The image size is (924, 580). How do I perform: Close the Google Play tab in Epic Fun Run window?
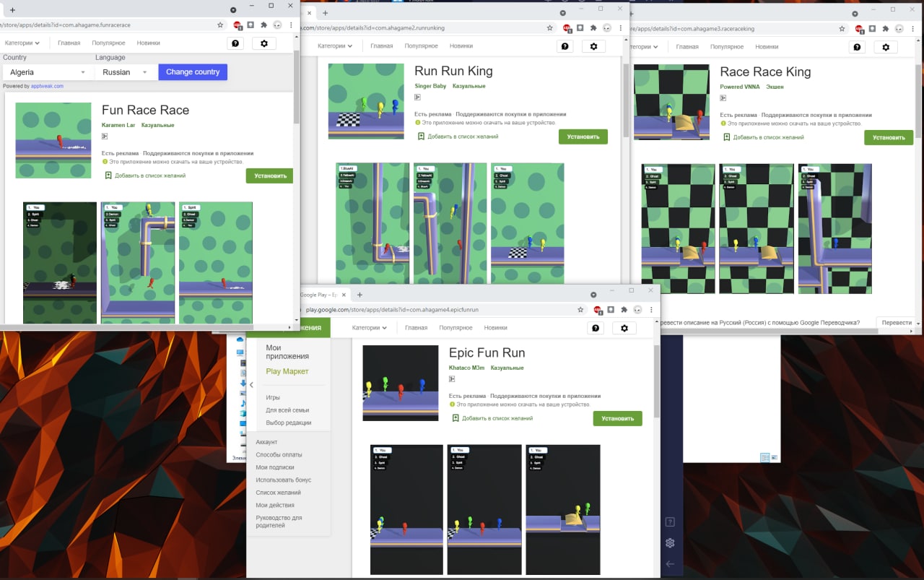(344, 295)
